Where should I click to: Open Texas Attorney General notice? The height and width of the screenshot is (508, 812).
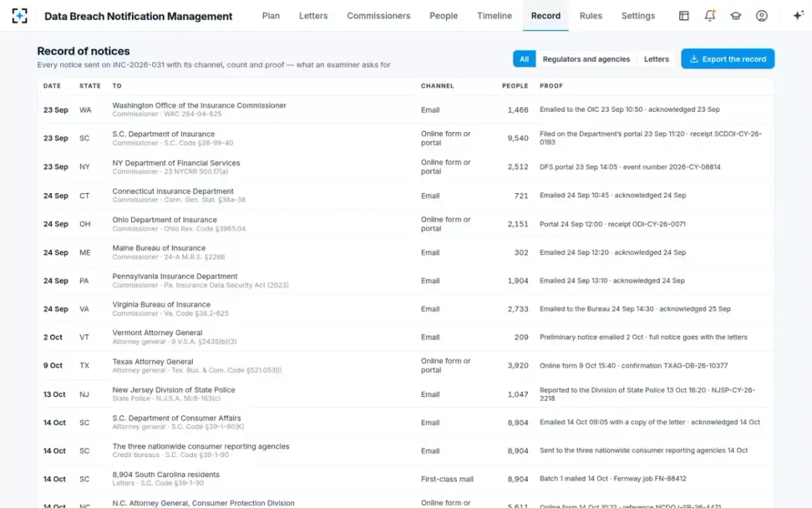(x=406, y=366)
